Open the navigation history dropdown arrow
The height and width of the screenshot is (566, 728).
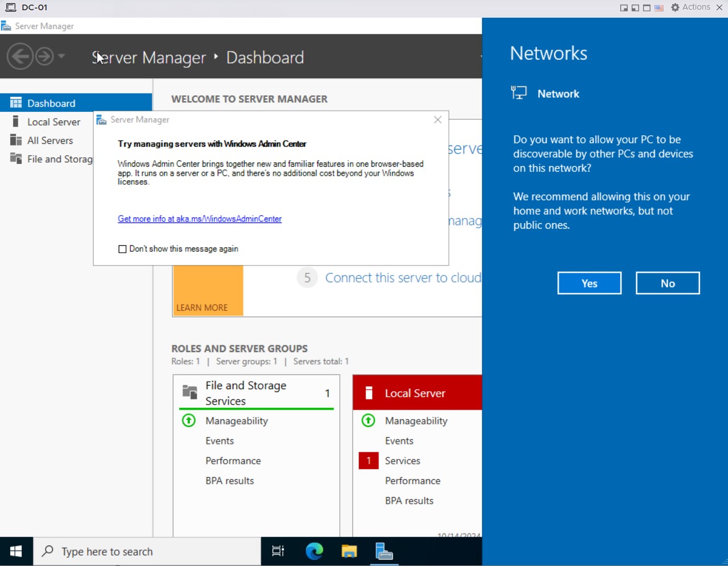[62, 56]
